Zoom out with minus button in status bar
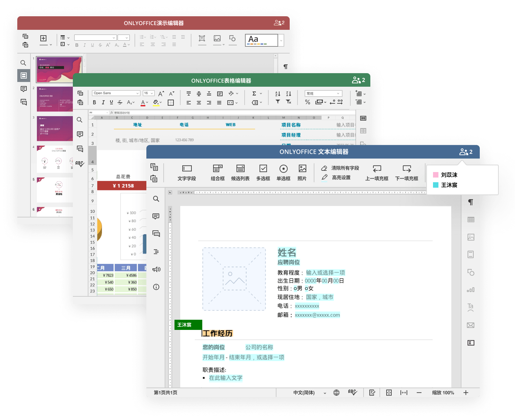 pyautogui.click(x=419, y=393)
